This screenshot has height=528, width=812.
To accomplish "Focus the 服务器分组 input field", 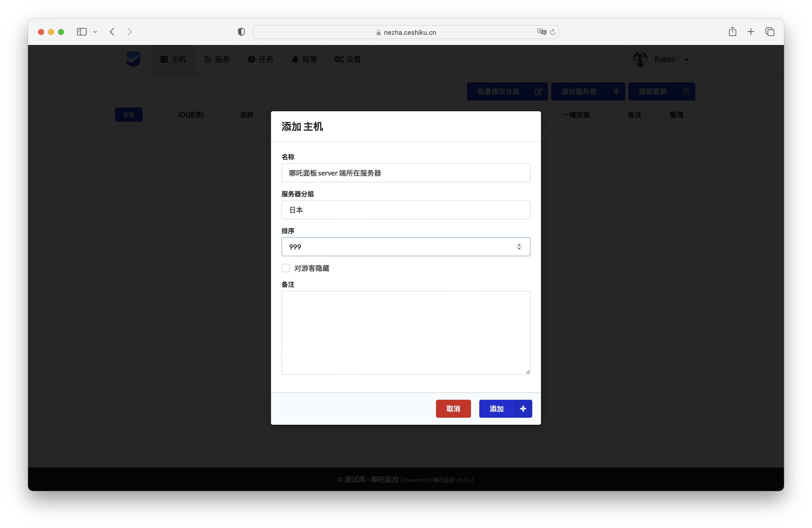I will click(406, 210).
